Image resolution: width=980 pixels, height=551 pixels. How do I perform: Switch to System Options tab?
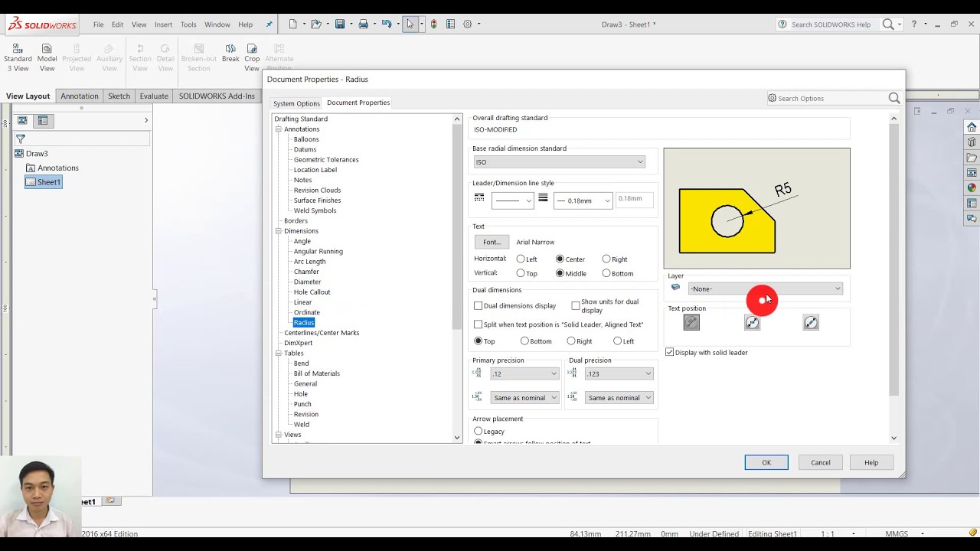point(296,103)
